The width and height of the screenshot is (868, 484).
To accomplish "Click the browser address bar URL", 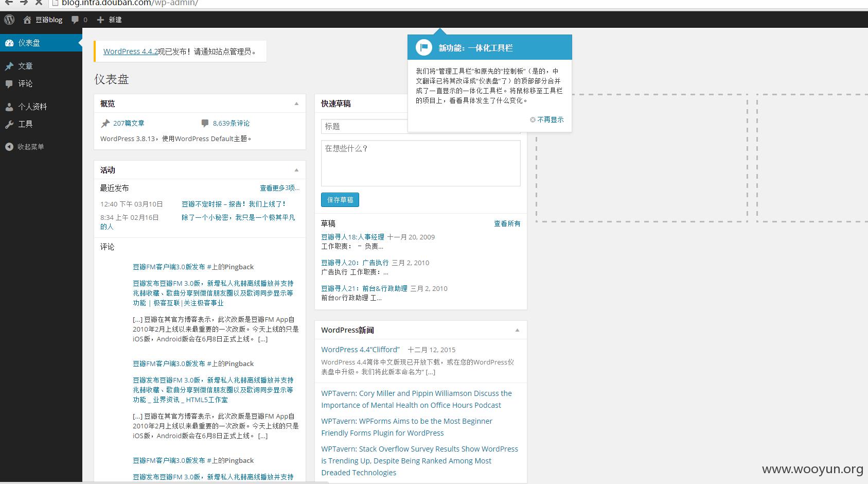I will pos(130,3).
